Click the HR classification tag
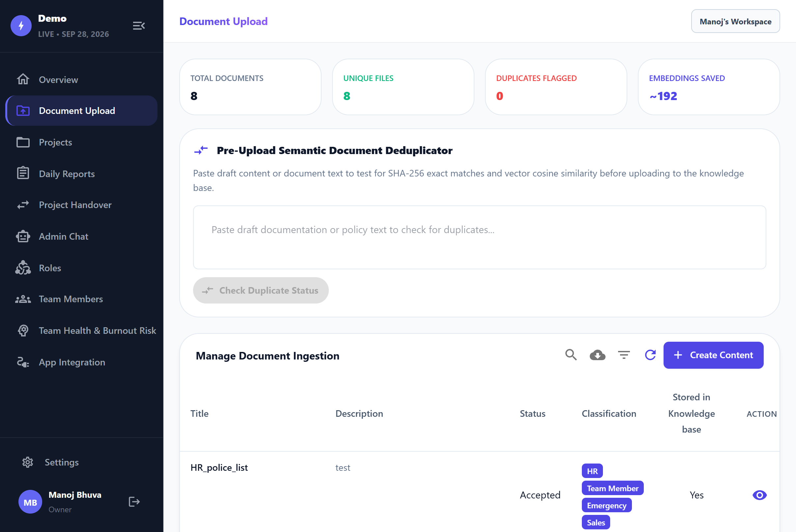Screen dimensions: 796x532 point(592,471)
